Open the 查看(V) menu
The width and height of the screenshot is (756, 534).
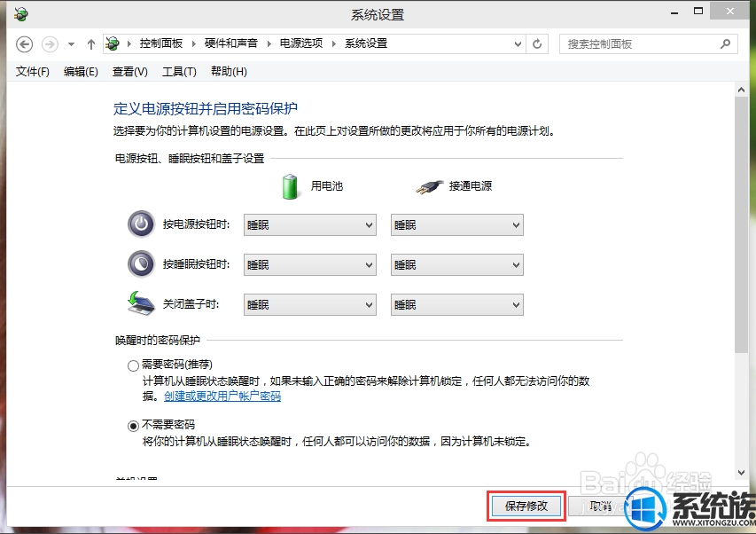click(x=129, y=72)
